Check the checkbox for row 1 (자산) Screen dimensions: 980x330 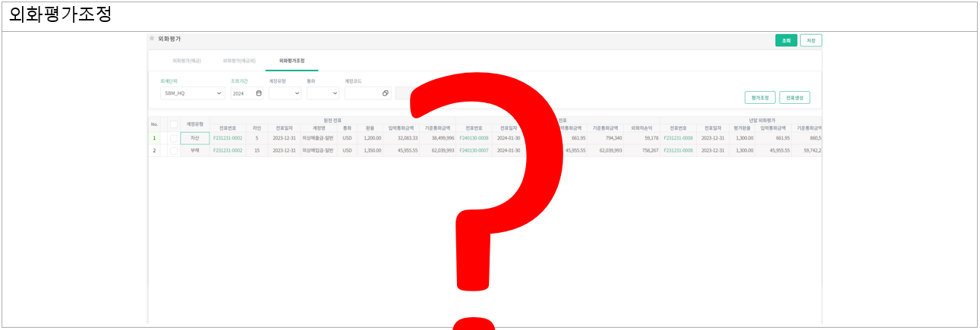point(174,138)
